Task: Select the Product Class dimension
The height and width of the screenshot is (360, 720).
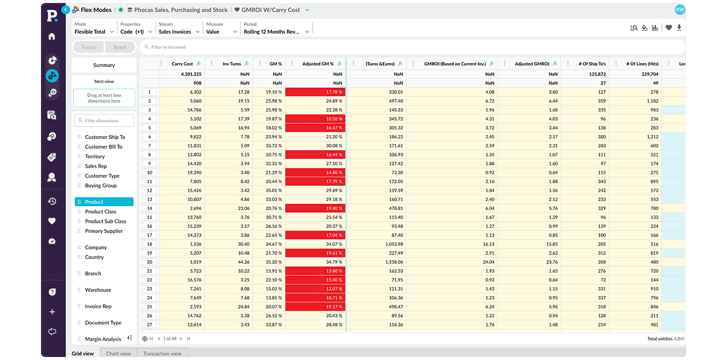Action: point(101,212)
